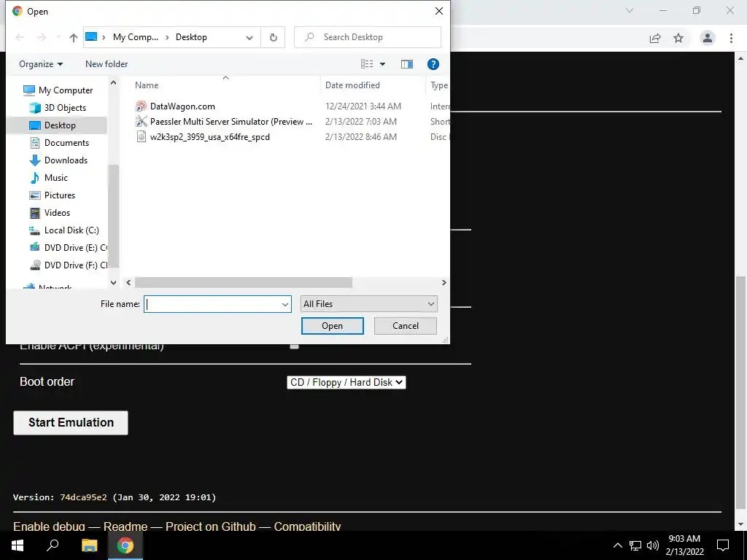The height and width of the screenshot is (560, 747).
Task: Show hidden system tray icons
Action: [x=617, y=545]
